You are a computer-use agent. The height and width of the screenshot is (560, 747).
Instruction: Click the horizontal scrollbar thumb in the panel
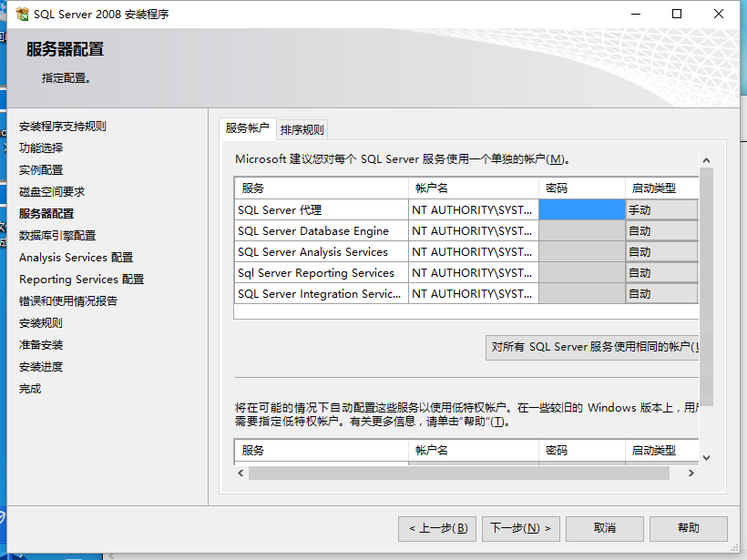459,473
